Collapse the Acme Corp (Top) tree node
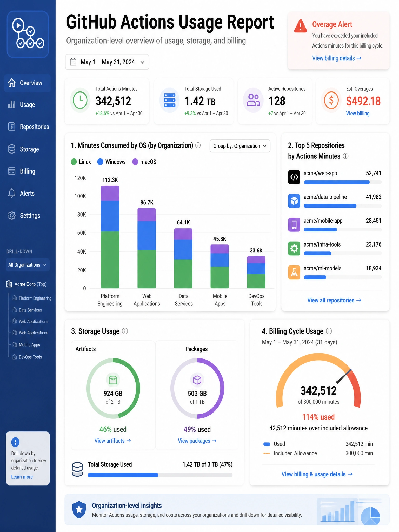Screen dimensions: 399x532 (x=26, y=284)
